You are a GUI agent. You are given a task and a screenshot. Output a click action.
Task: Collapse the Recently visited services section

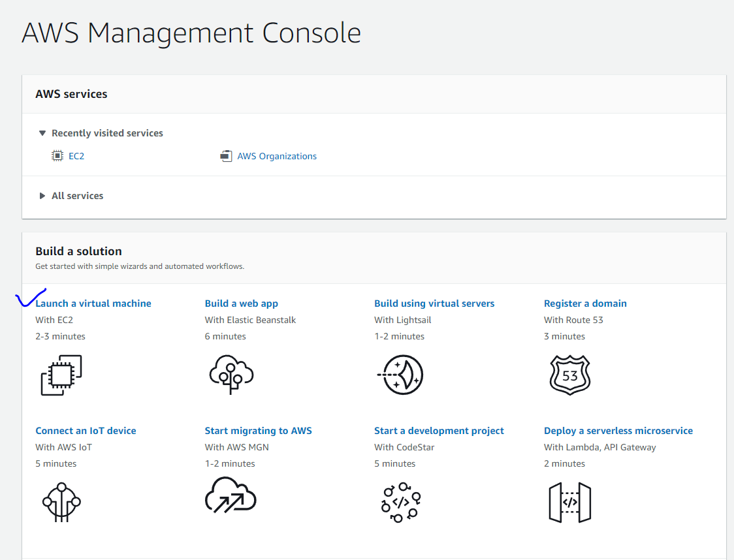pos(42,133)
